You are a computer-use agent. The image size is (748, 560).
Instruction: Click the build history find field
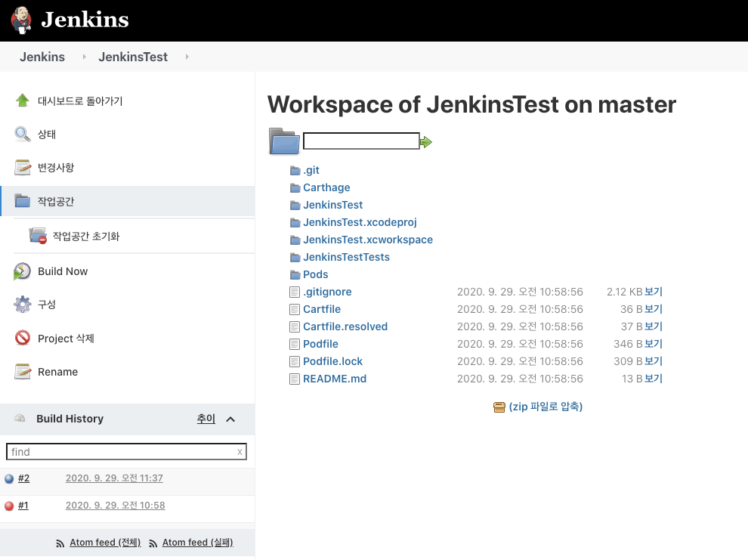(x=126, y=452)
